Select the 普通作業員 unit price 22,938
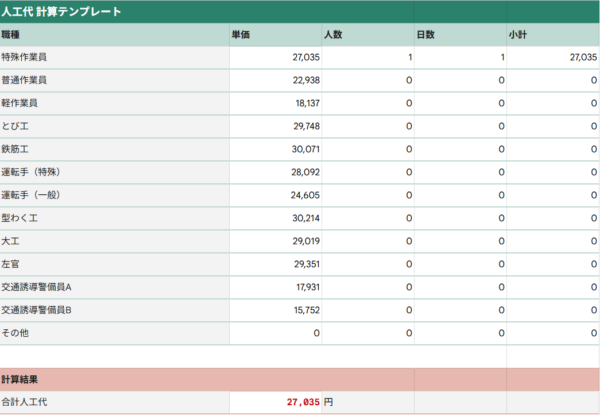Viewport: 600px width, 415px height. tap(275, 80)
